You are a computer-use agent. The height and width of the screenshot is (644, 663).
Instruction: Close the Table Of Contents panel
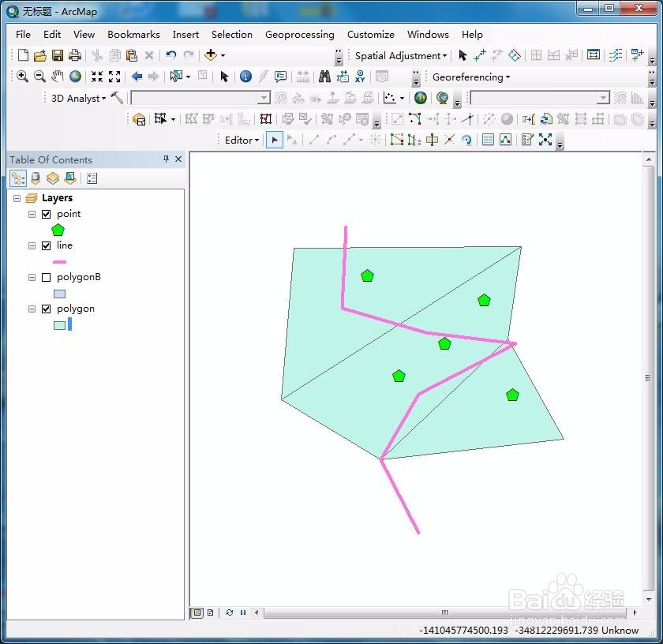point(178,159)
